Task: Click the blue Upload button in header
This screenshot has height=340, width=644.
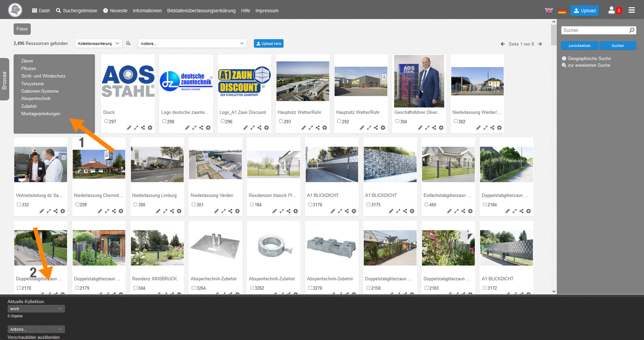Action: point(585,11)
